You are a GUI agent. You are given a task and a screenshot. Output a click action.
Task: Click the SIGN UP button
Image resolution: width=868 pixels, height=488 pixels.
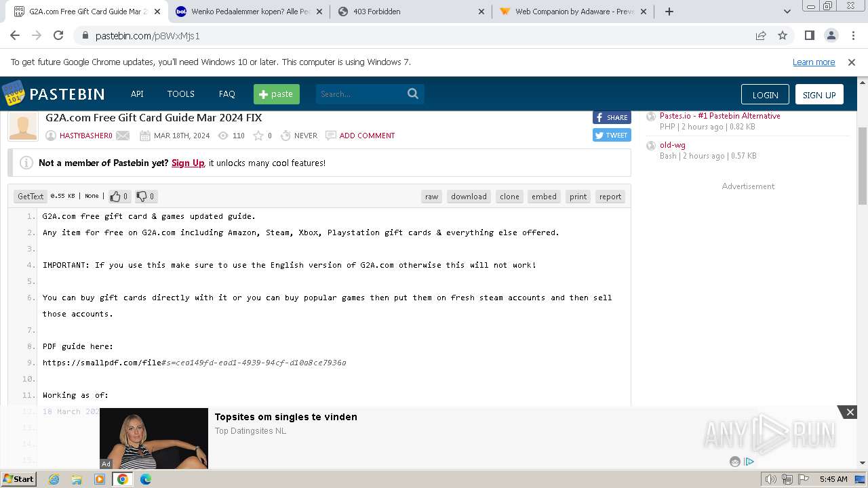[819, 94]
